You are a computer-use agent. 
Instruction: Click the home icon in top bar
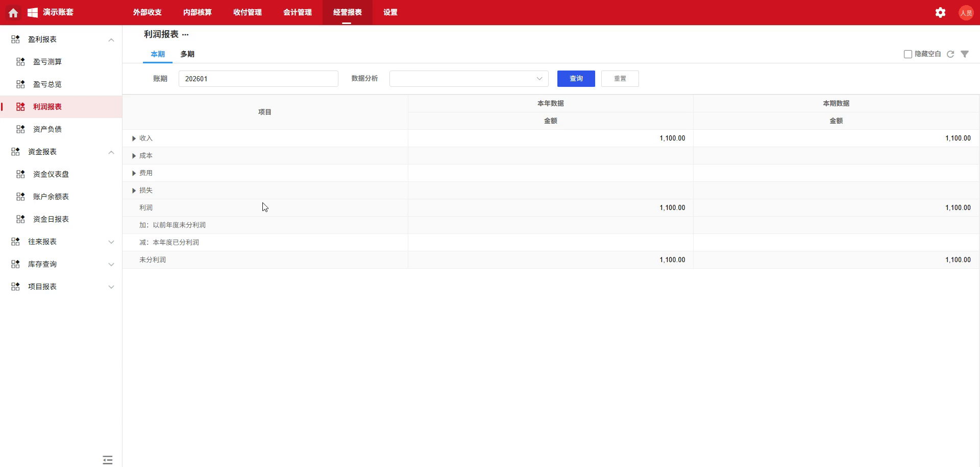click(13, 13)
